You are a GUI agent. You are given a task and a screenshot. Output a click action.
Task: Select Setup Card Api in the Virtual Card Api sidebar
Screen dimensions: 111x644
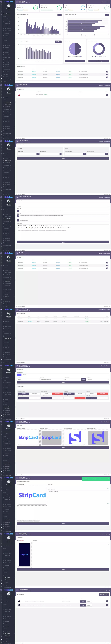pyautogui.click(x=8, y=219)
